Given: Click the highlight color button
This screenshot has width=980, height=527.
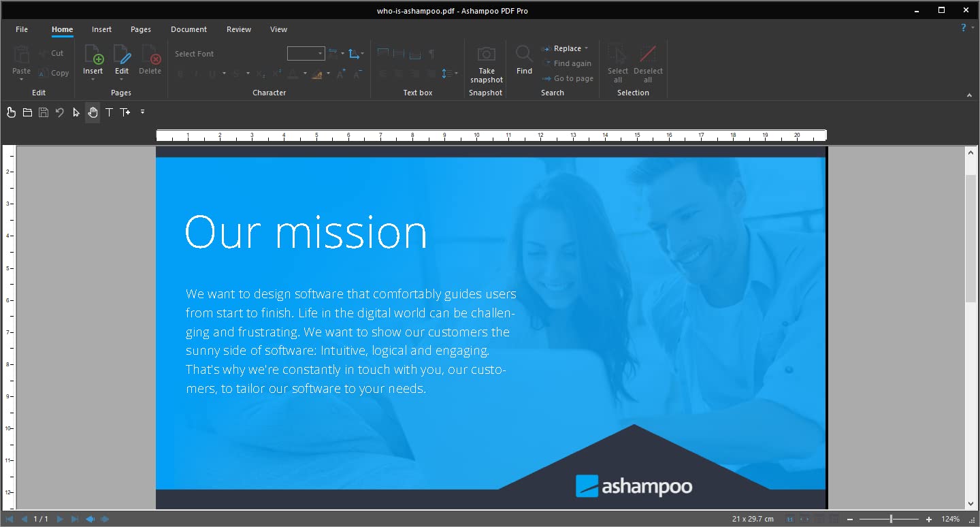Looking at the screenshot, I should point(316,74).
